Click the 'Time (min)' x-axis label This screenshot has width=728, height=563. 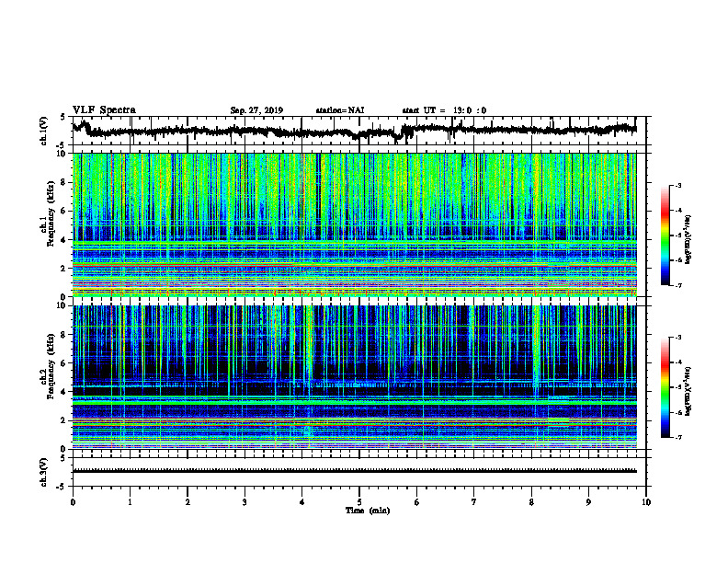[x=368, y=511]
